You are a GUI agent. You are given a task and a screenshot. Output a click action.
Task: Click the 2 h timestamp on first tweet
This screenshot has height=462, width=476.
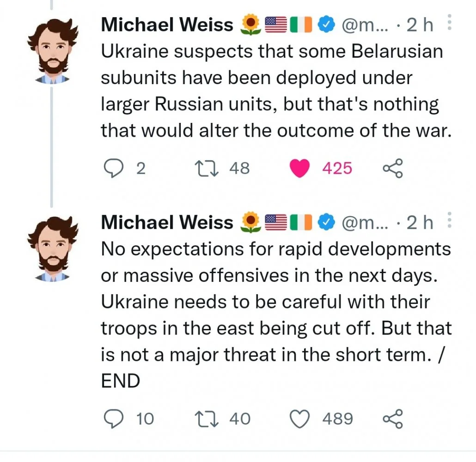[420, 25]
